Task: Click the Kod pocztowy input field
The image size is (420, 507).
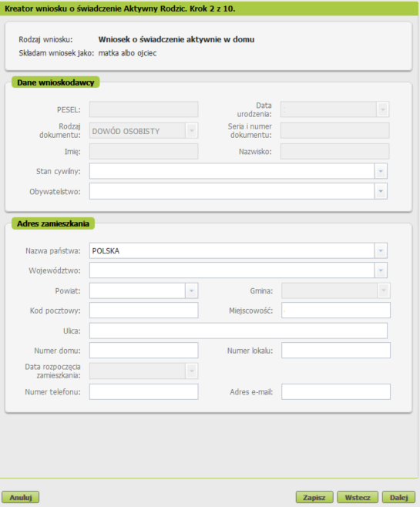Action: pos(143,311)
